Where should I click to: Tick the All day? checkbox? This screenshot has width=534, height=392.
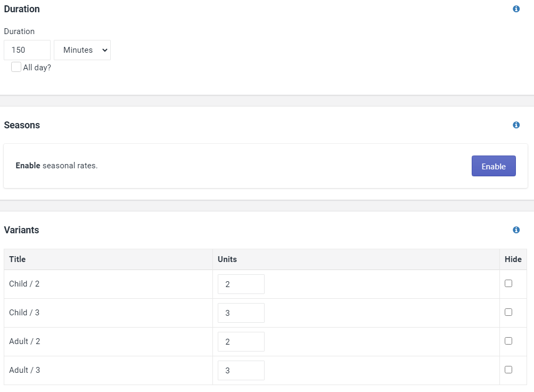(16, 67)
